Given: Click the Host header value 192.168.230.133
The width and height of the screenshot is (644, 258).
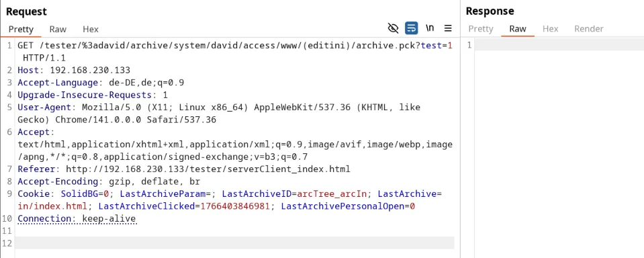Looking at the screenshot, I should [90, 71].
